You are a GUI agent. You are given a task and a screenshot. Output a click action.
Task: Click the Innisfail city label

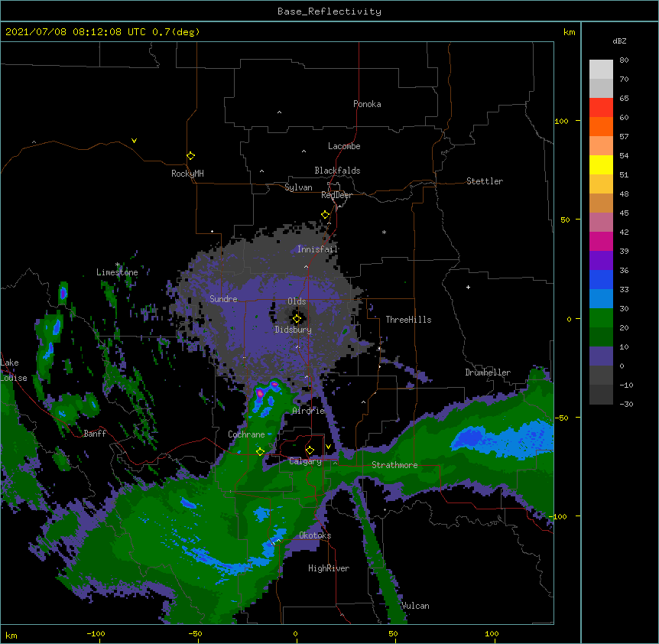[317, 249]
